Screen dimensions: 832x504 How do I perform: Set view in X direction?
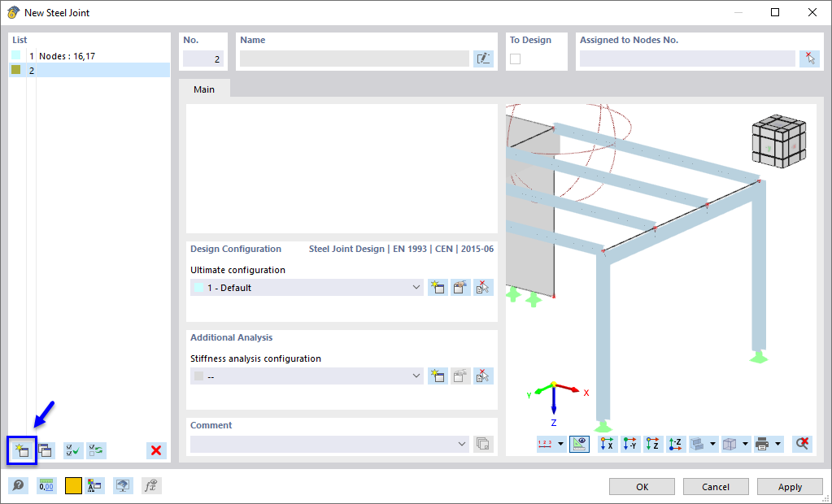(x=606, y=444)
